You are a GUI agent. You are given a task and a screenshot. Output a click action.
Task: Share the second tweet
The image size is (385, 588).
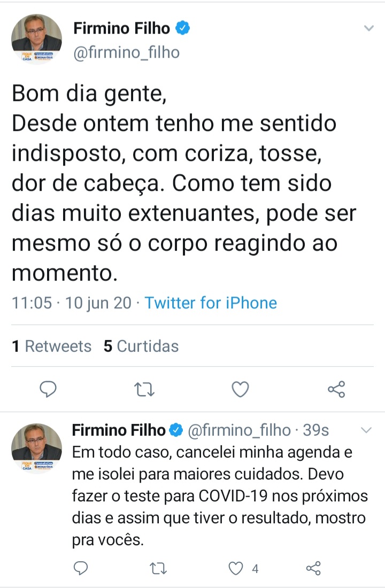[313, 569]
